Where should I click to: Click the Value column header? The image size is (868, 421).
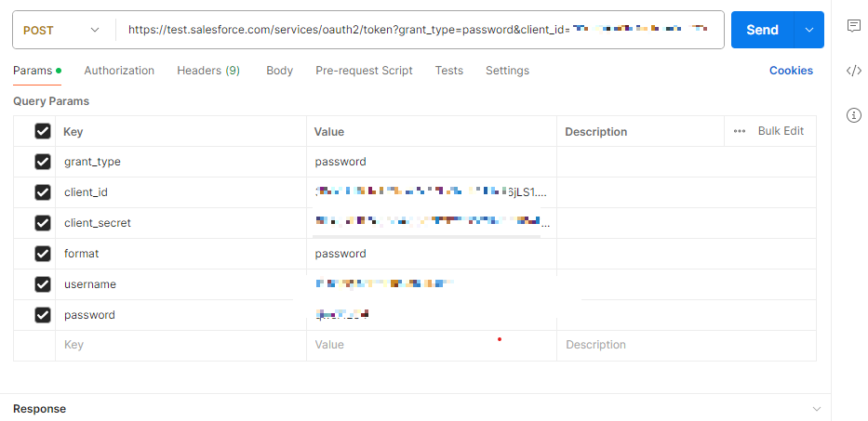click(x=328, y=132)
